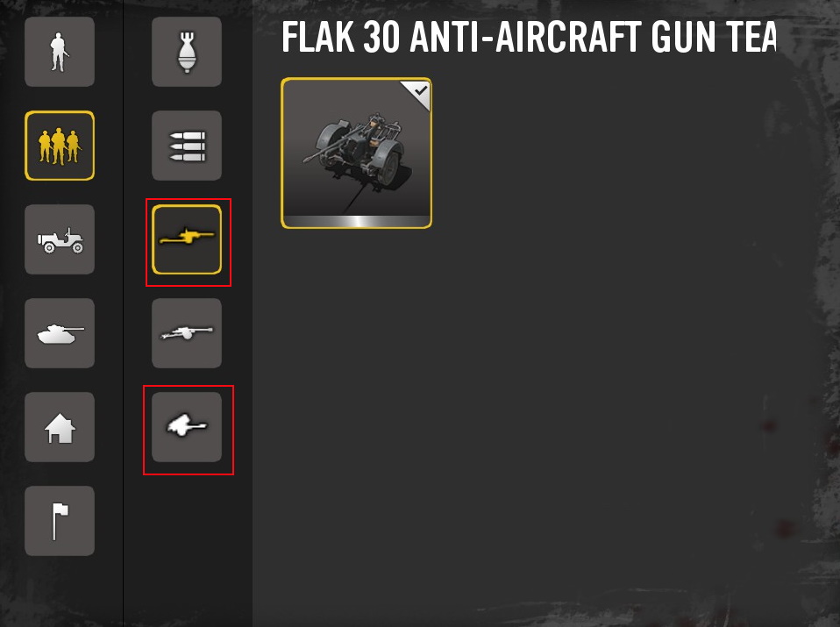The height and width of the screenshot is (627, 840).
Task: Click the Flak 30 Anti-Aircraft Gun title
Action: coord(530,37)
